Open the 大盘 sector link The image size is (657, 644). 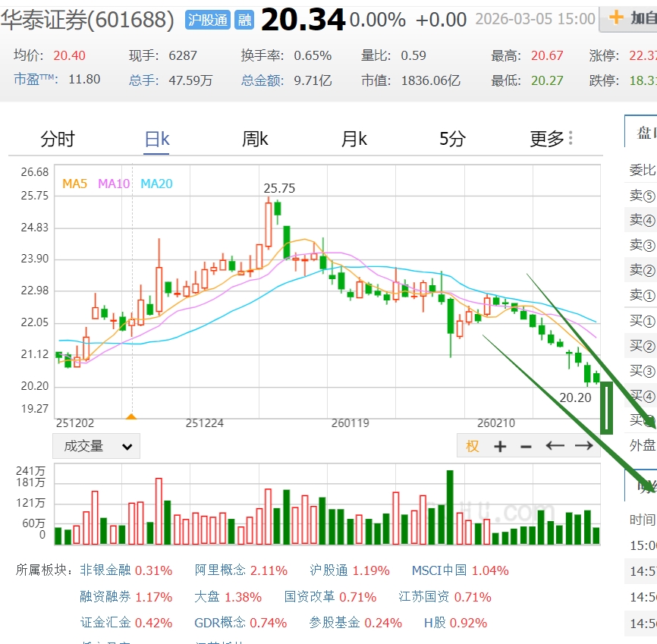(x=207, y=597)
